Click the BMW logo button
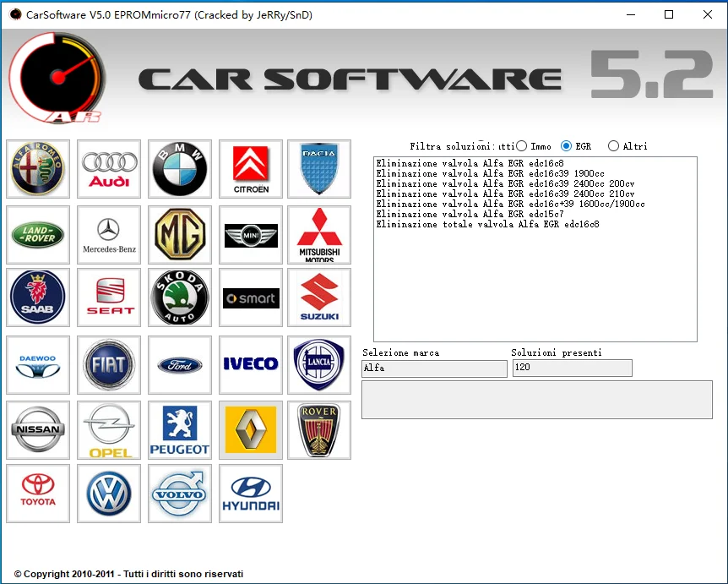The height and width of the screenshot is (584, 728). click(180, 169)
